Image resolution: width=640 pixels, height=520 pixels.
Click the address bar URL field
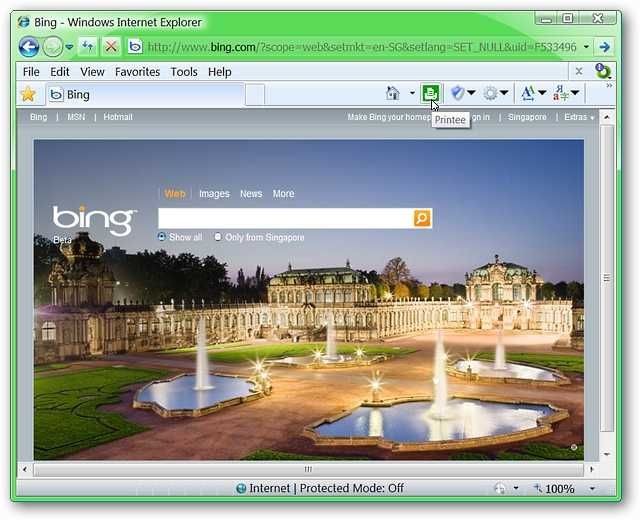tap(362, 47)
